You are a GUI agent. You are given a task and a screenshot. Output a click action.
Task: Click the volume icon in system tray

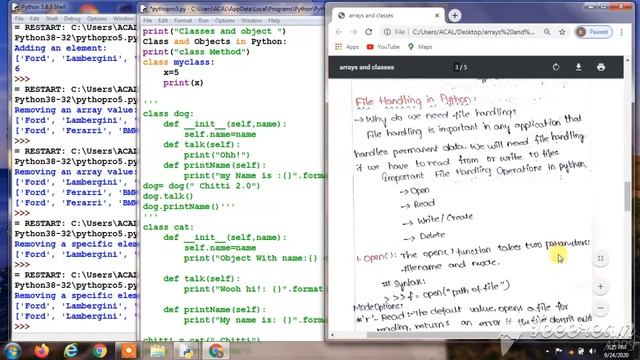click(x=593, y=351)
